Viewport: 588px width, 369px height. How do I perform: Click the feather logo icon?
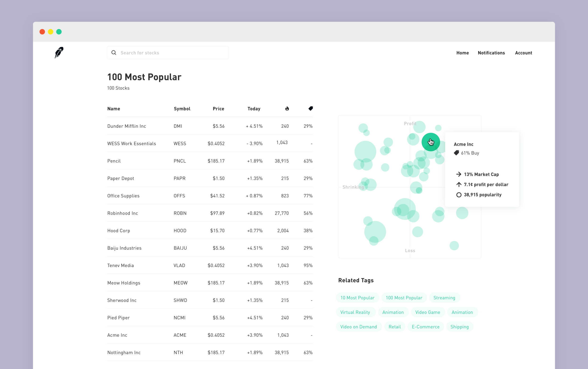[x=59, y=52]
